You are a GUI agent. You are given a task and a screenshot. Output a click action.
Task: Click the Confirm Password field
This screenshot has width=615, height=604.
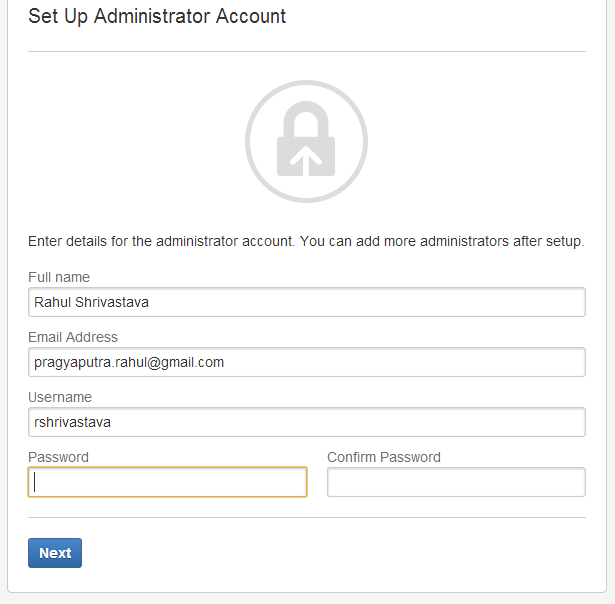coord(457,482)
